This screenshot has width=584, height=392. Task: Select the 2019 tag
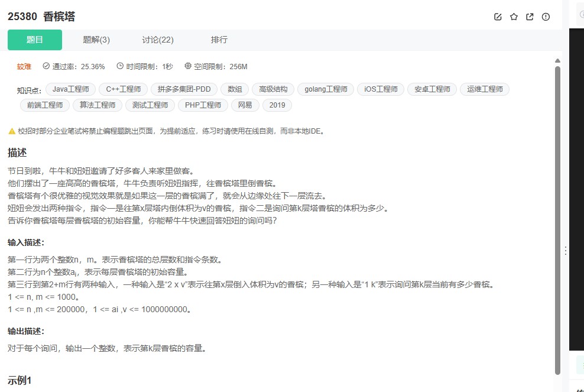(277, 105)
